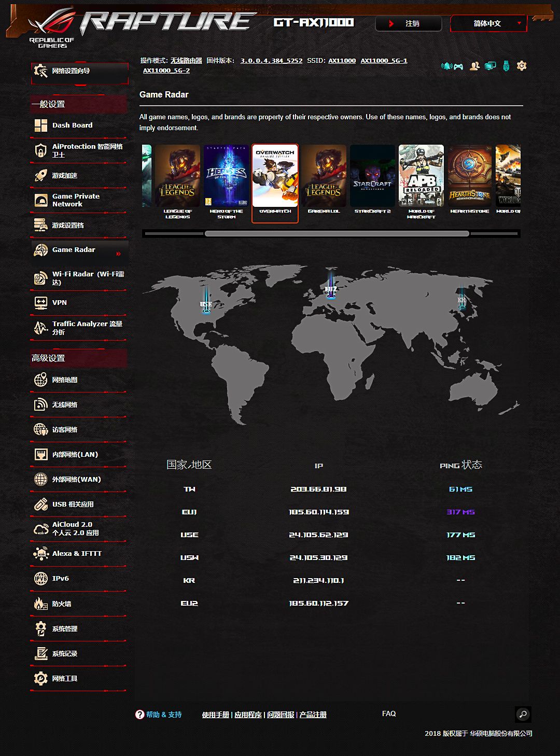Select the StarCraft 2 game thumbnail
Viewport: 560px width, 756px height.
372,179
